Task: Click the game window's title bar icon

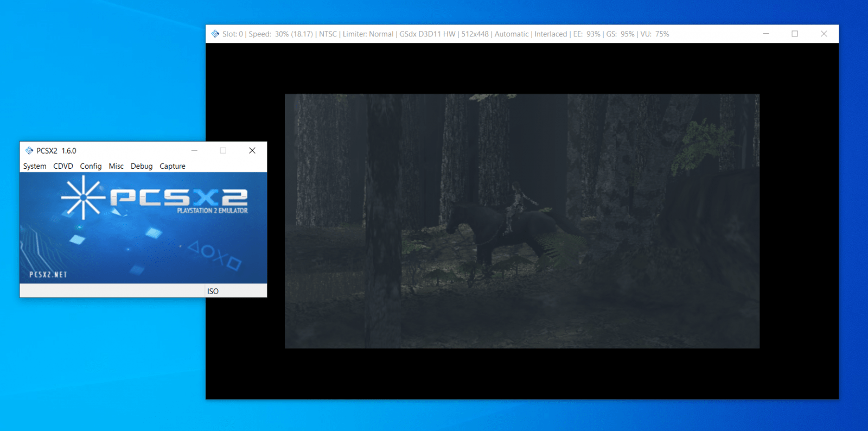Action: pos(215,34)
